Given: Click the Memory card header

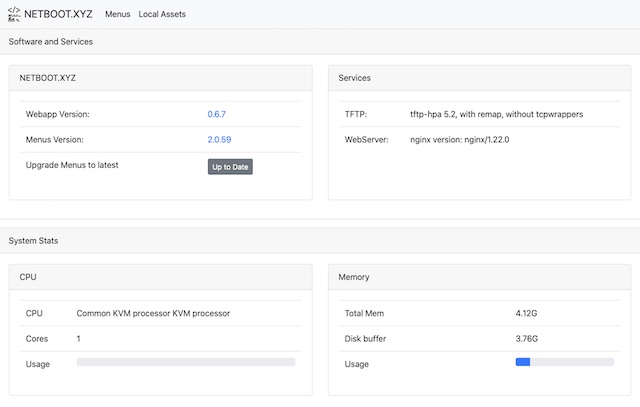Looking at the screenshot, I should pos(355,276).
